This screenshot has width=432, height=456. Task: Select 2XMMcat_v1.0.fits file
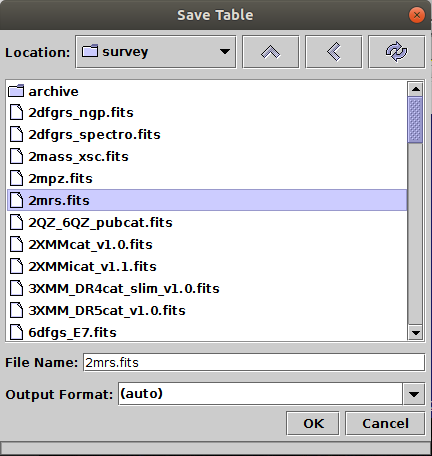point(207,244)
